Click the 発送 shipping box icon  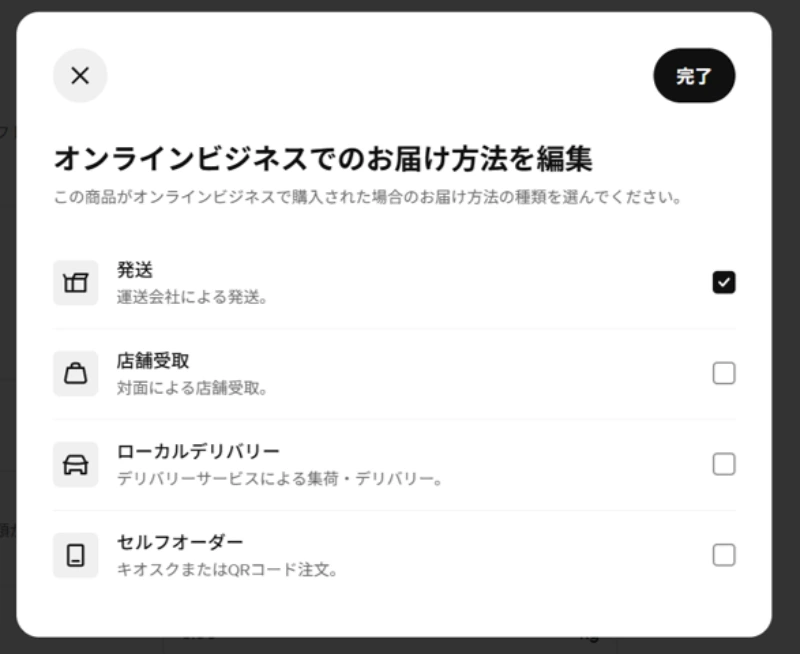(76, 283)
